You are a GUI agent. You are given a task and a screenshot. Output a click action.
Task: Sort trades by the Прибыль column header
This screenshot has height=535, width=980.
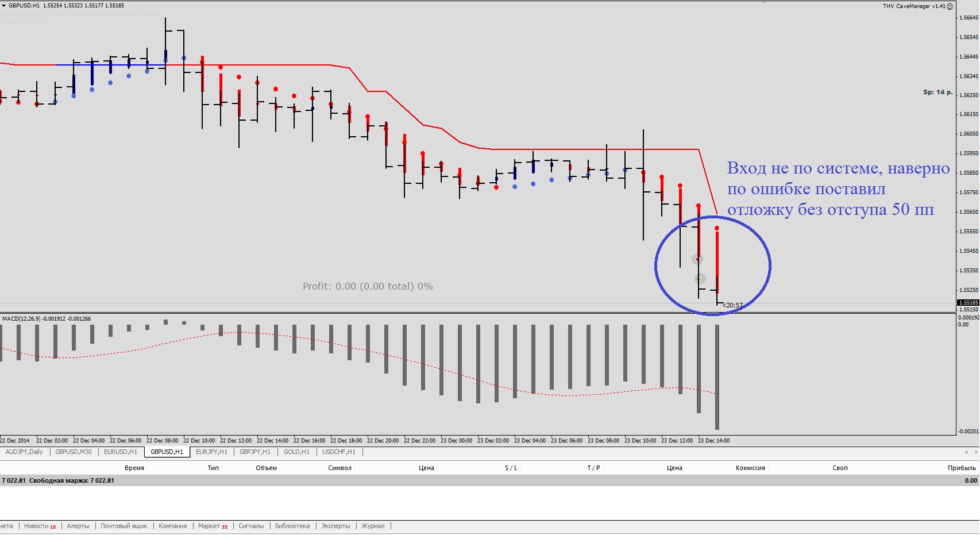tap(962, 468)
